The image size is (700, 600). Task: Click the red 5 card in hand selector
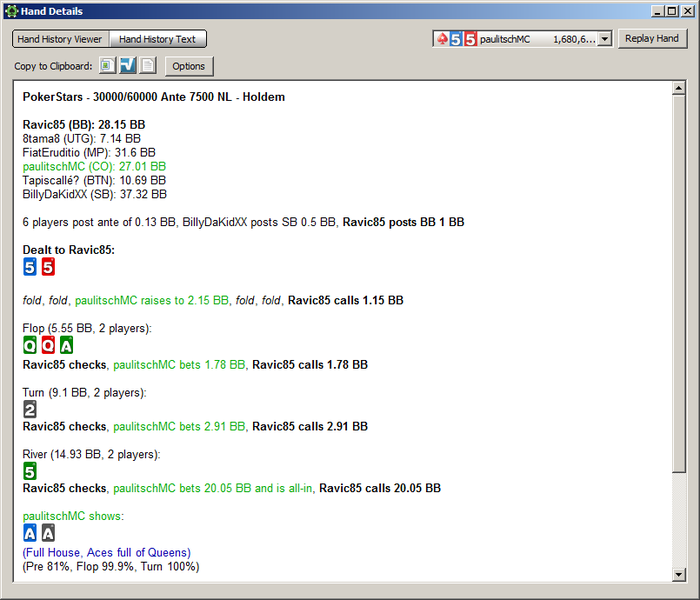pyautogui.click(x=470, y=39)
